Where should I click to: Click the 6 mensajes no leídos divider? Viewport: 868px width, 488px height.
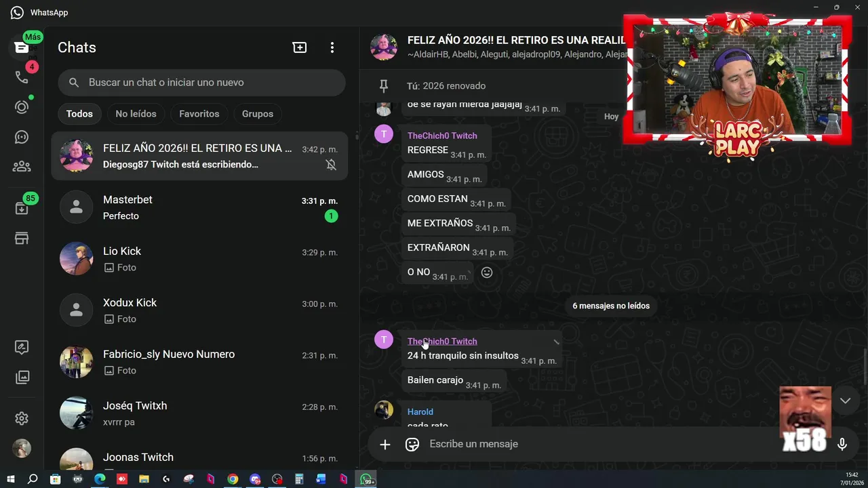[x=611, y=306]
